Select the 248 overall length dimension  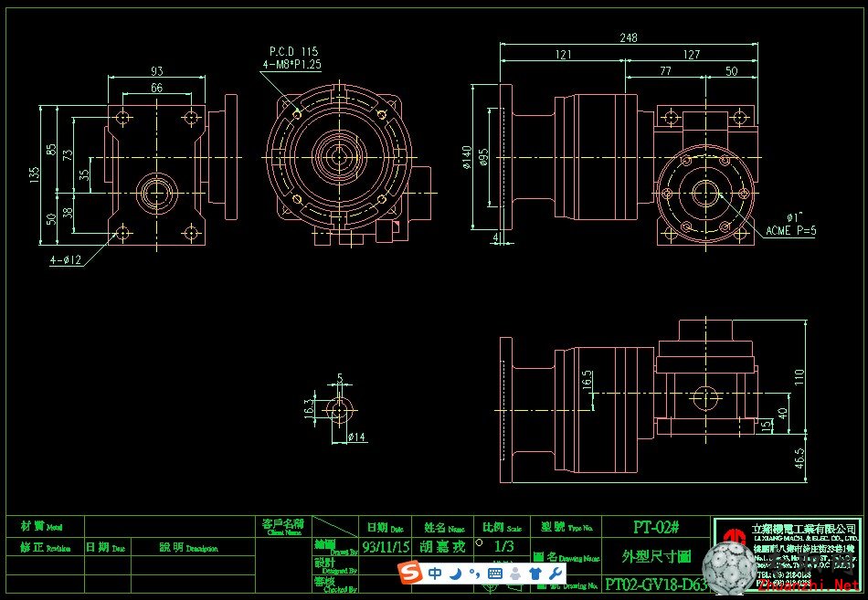629,37
